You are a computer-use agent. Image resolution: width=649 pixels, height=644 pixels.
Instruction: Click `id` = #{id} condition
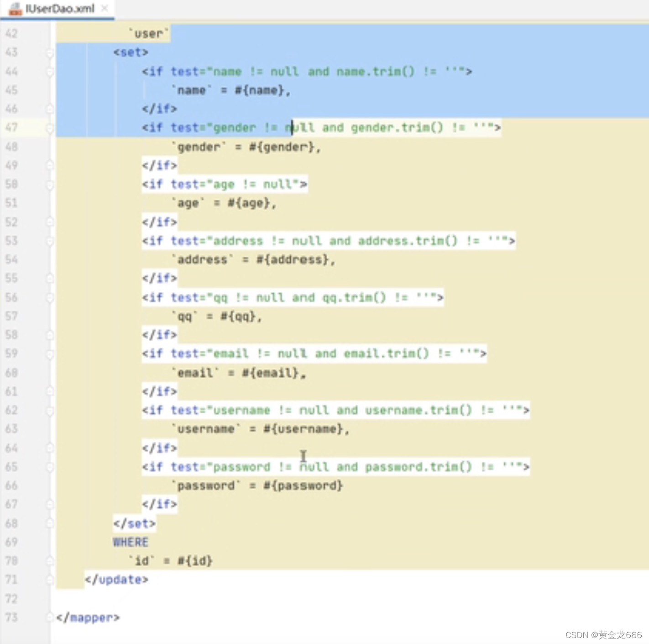coord(170,561)
